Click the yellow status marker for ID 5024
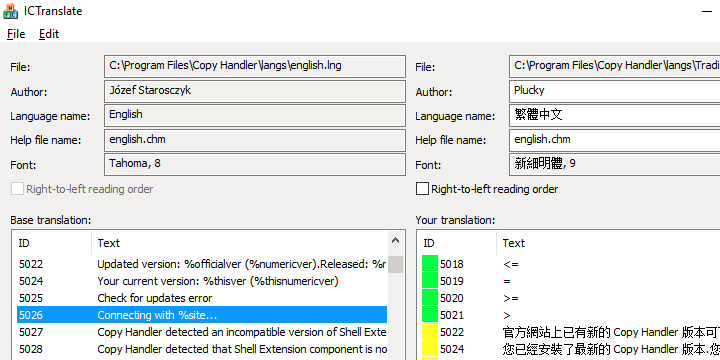The width and height of the screenshot is (720, 360). tap(430, 349)
